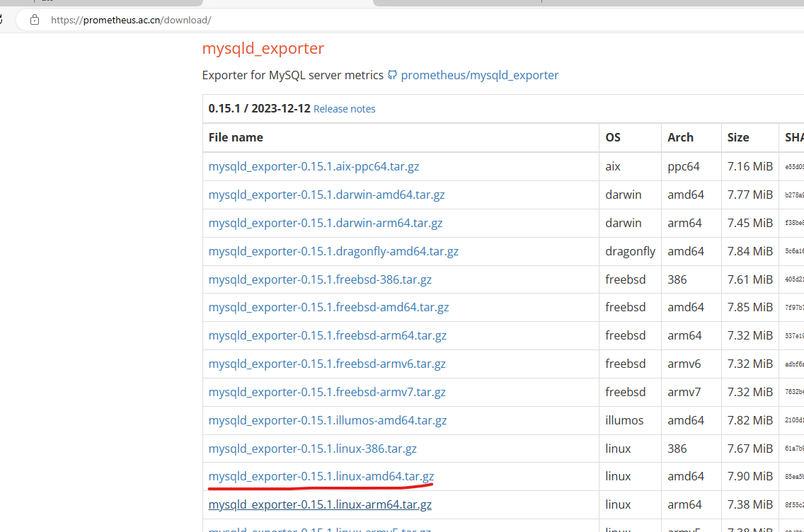Download mysqld_exporter-0.15.1.linux-arm64.tar.gz
804x532 pixels.
[x=320, y=504]
